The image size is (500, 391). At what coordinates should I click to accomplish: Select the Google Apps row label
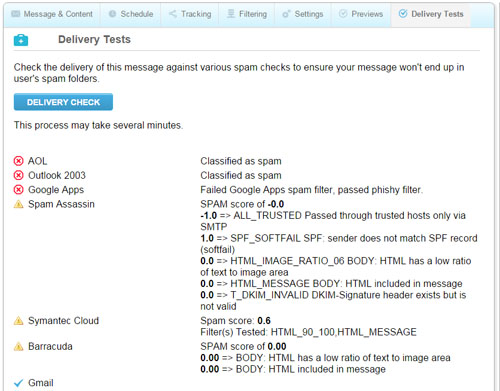click(x=56, y=190)
